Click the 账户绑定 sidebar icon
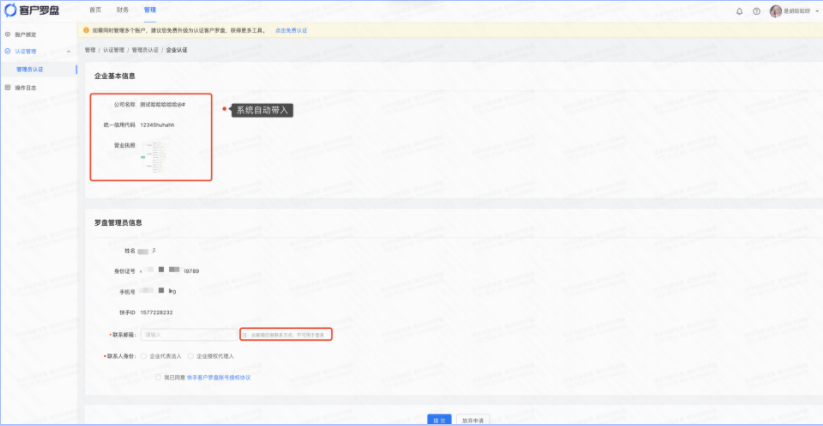This screenshot has height=426, width=823. (8, 35)
